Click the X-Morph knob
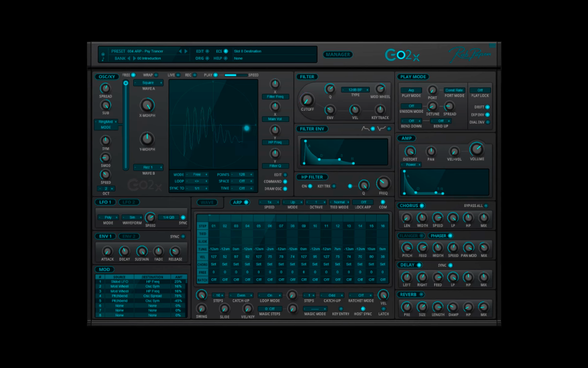588x368 pixels. [x=147, y=105]
